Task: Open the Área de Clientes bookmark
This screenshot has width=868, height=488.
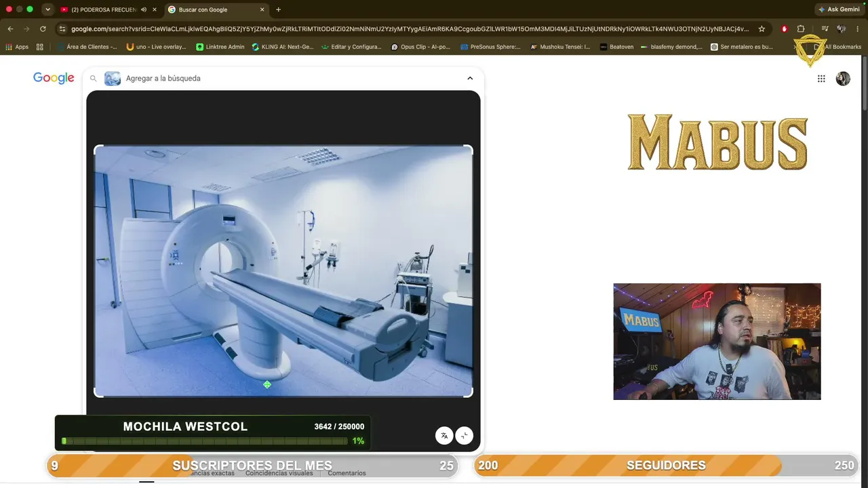Action: (87, 47)
